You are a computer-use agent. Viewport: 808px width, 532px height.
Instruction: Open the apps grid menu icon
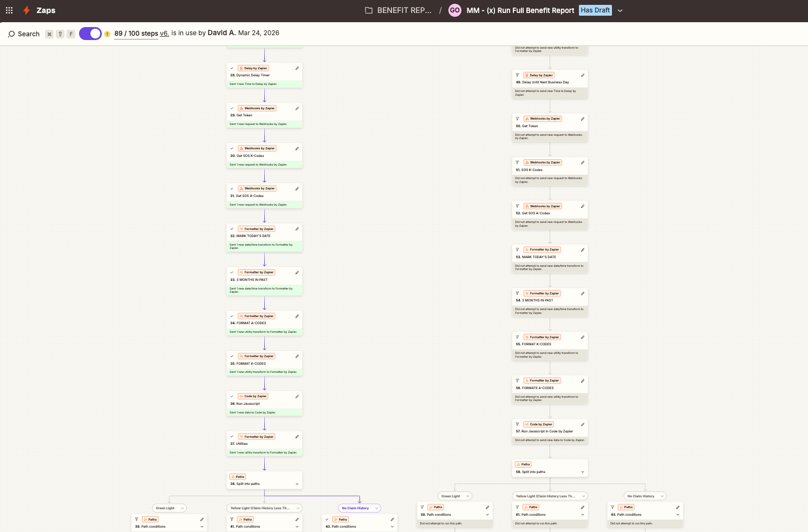tap(9, 10)
